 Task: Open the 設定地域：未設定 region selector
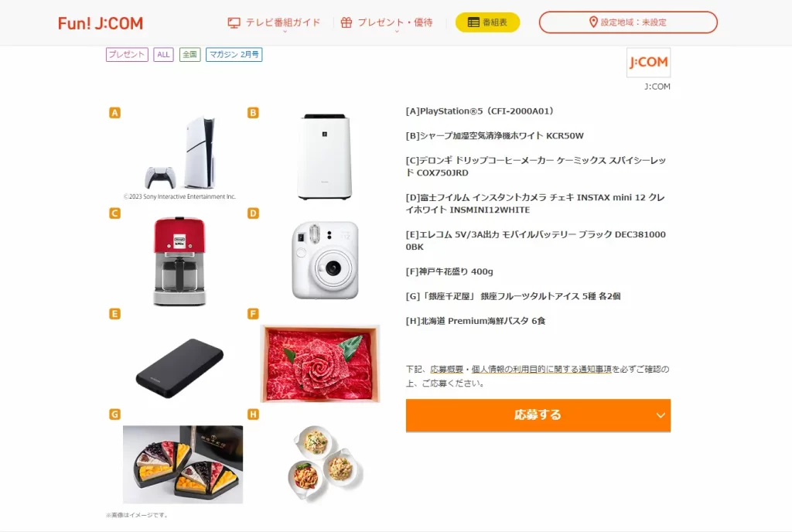[628, 22]
